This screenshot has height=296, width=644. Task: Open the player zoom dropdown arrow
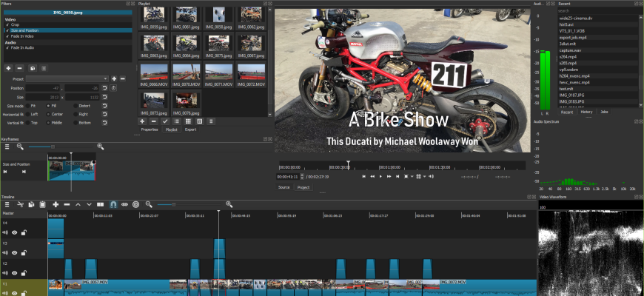(x=412, y=177)
